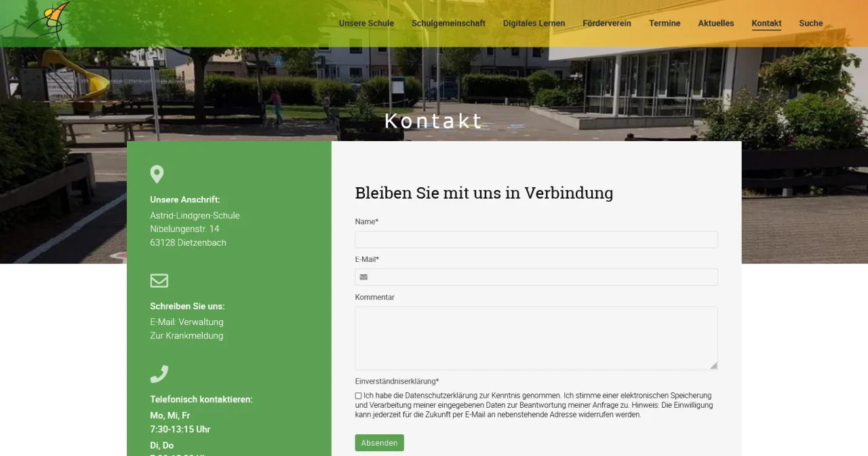Open the Schulgemeinschaft menu

[x=448, y=23]
